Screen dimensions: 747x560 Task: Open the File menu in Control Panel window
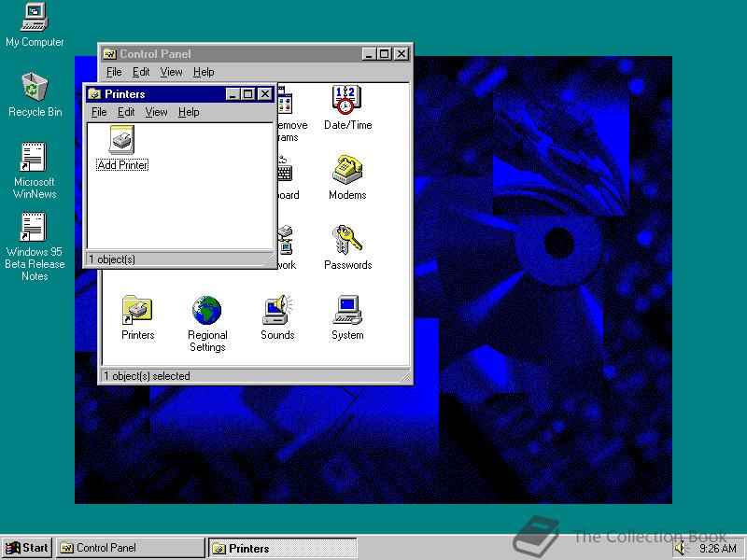click(x=114, y=72)
